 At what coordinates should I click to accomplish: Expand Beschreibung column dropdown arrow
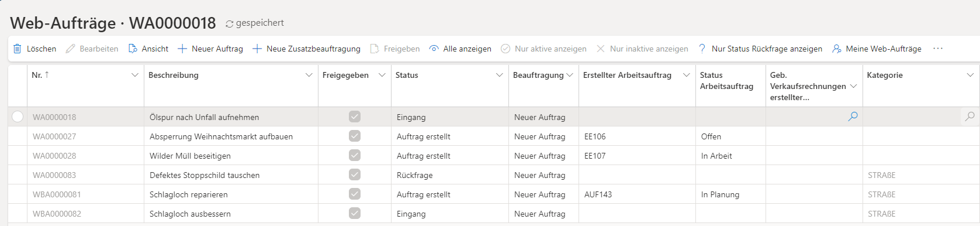coord(309,75)
